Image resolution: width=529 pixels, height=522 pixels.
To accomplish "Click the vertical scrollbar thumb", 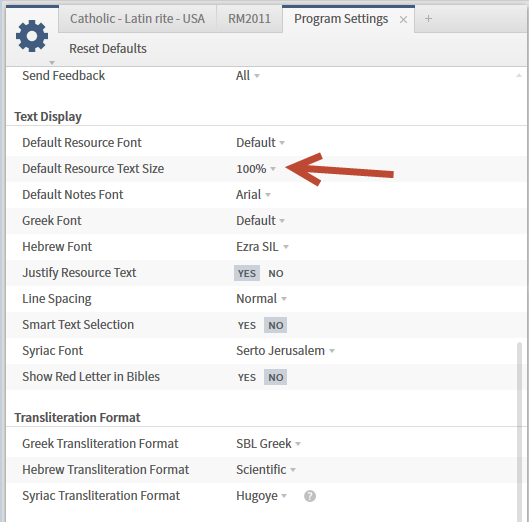I will pyautogui.click(x=519, y=432).
